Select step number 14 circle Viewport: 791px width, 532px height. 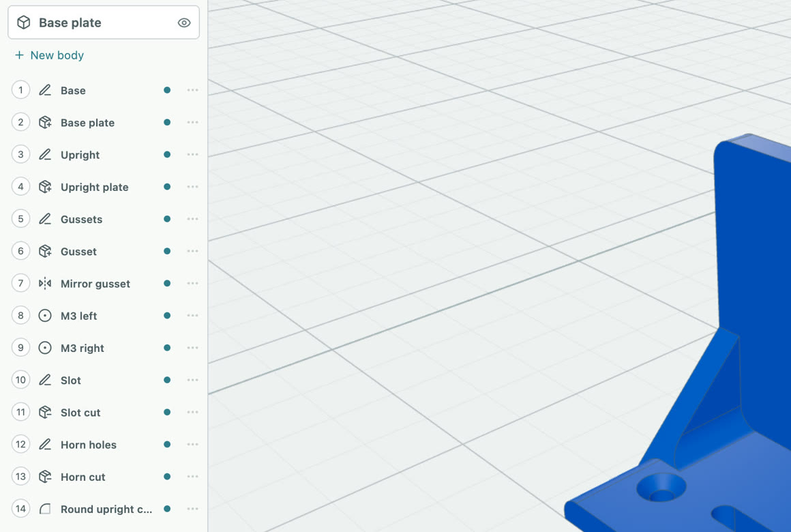click(x=20, y=508)
